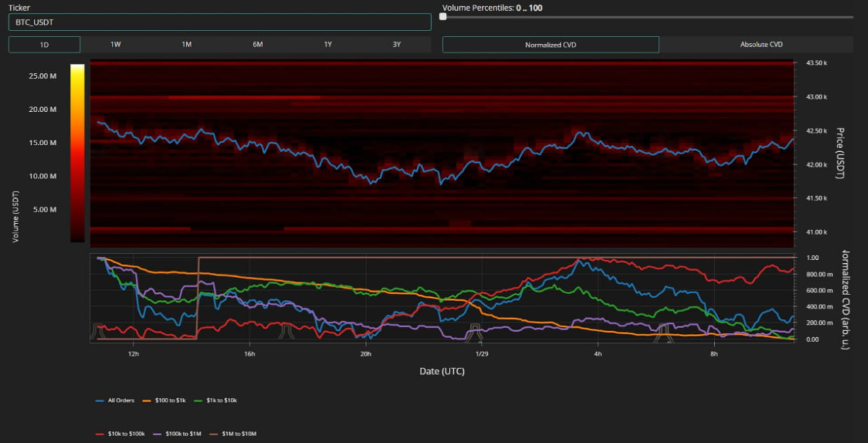Switch to the 1W time range
Viewport: 868px width, 443px height.
click(116, 44)
